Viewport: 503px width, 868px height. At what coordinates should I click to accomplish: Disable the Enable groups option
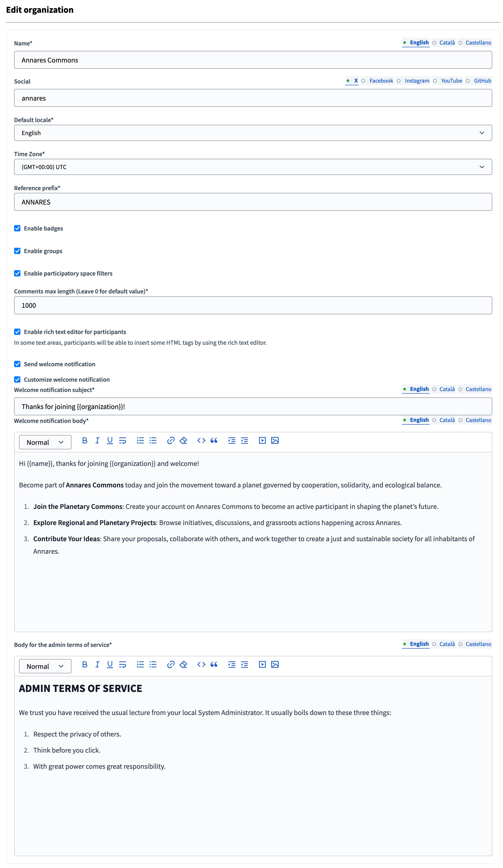[17, 251]
